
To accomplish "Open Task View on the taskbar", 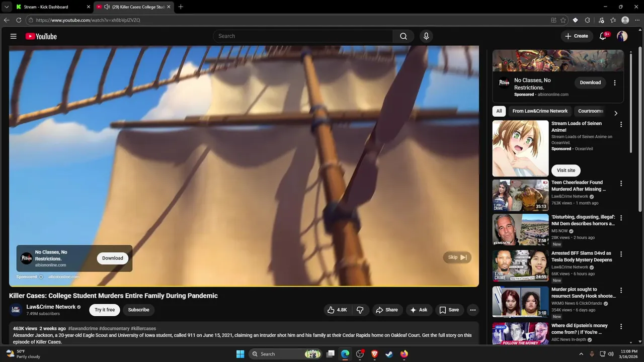I will point(331,354).
